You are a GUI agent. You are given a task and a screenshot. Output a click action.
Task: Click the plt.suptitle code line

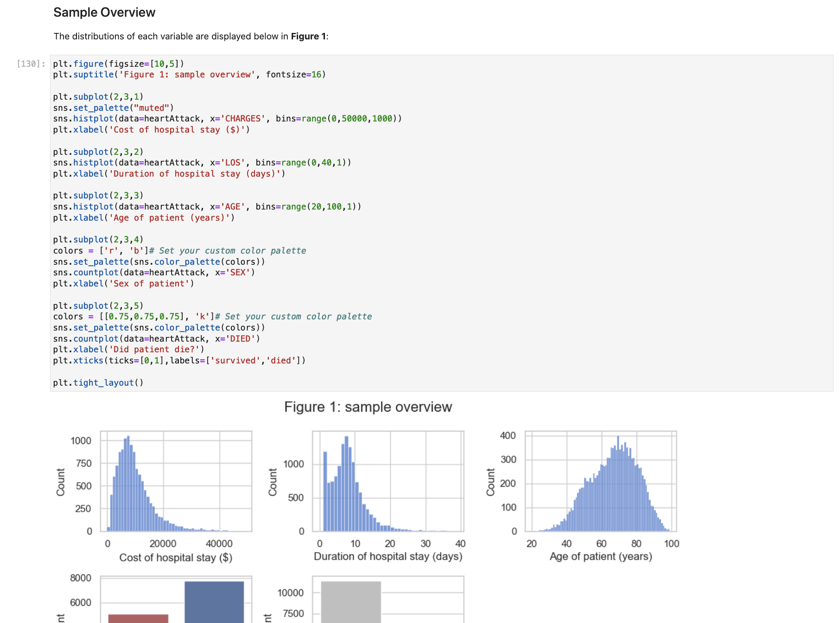pyautogui.click(x=189, y=75)
